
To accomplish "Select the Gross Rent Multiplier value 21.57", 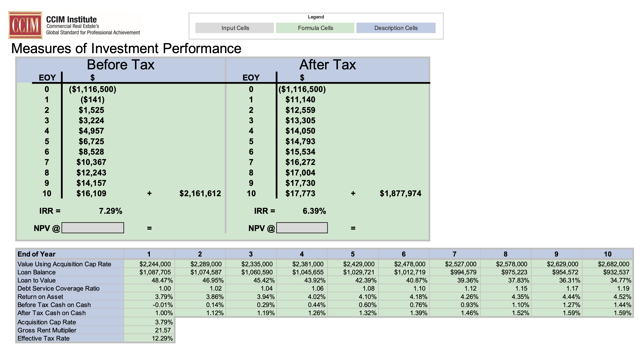I will coord(164,330).
